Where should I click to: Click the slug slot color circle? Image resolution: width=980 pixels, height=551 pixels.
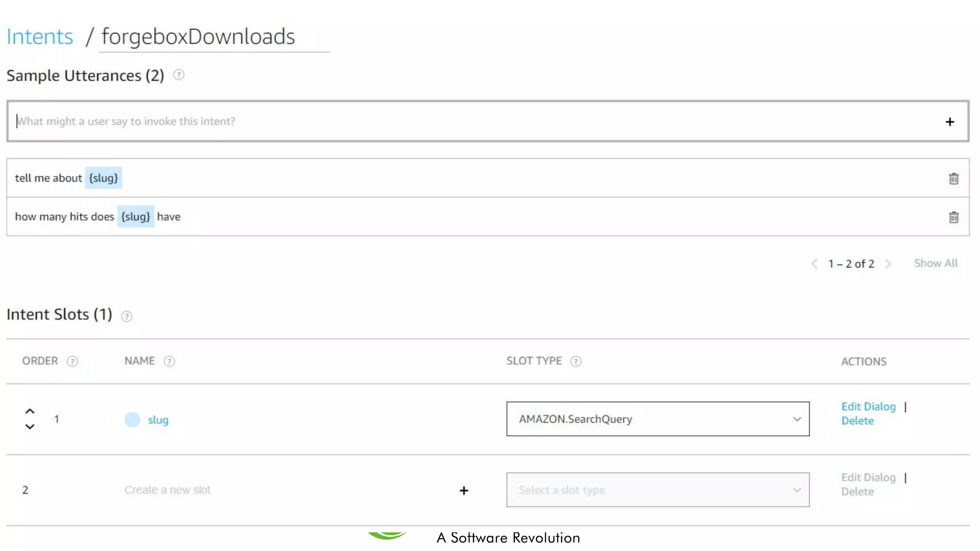click(132, 419)
